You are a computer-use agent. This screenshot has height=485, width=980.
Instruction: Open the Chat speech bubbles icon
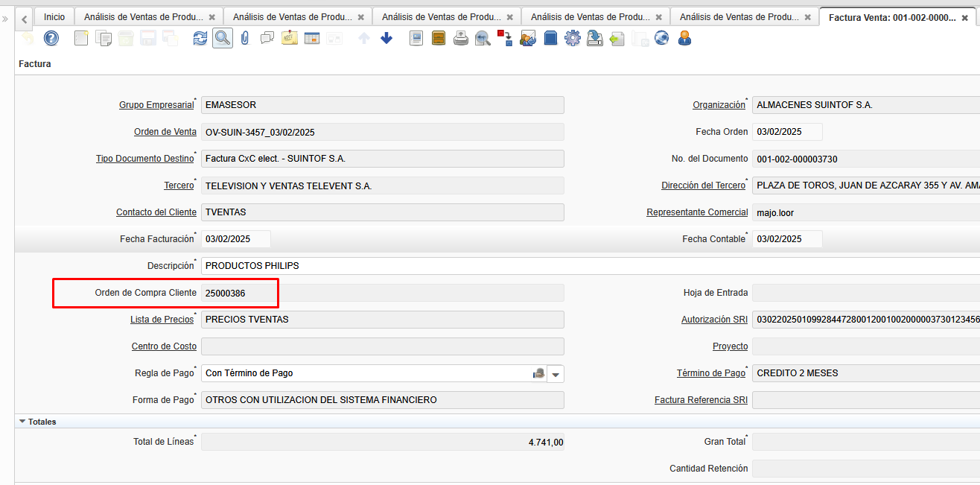(x=267, y=38)
